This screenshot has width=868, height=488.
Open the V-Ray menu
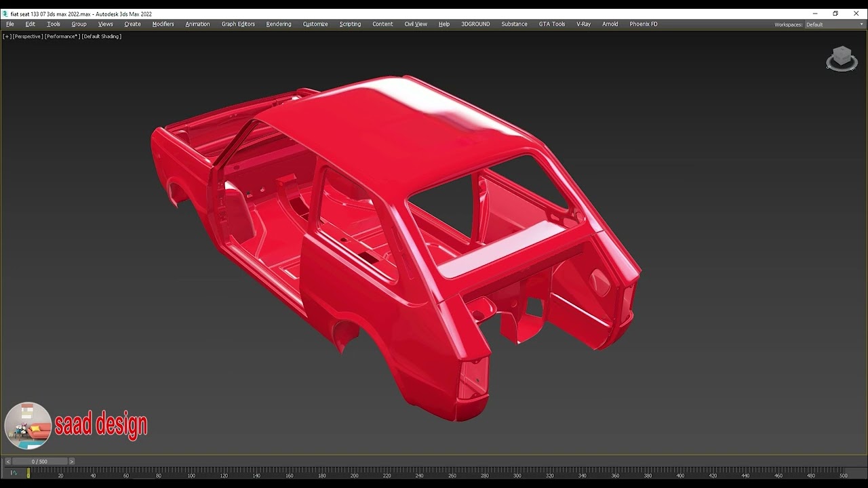583,24
